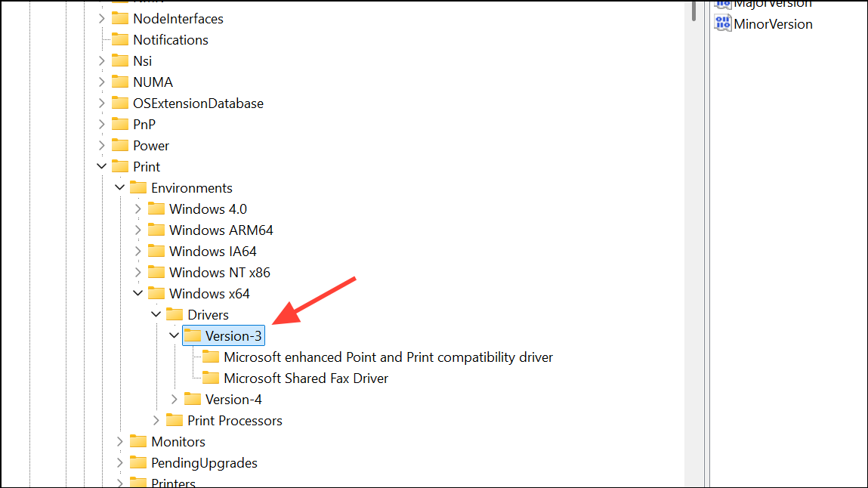
Task: Click the MinorVersion registry value icon
Action: click(x=723, y=24)
